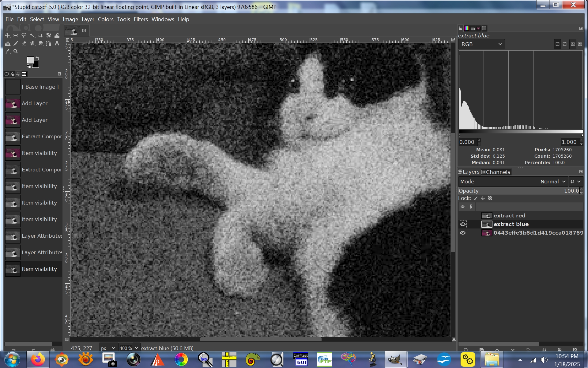Image resolution: width=588 pixels, height=368 pixels.
Task: Select the Crop tool
Action: coord(40,36)
